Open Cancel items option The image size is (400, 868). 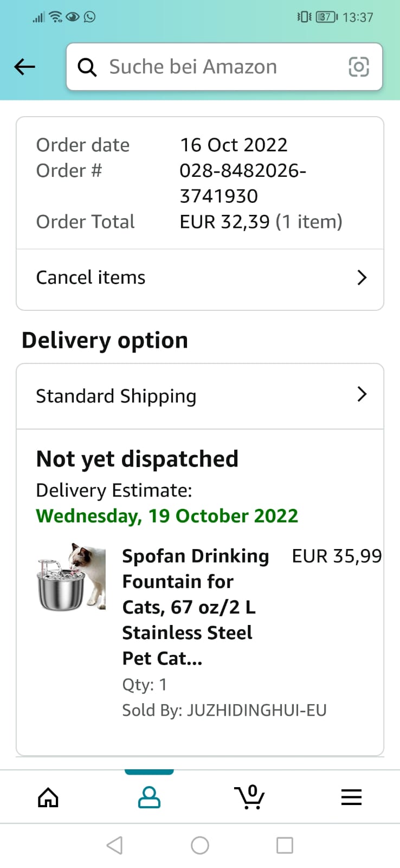click(91, 278)
